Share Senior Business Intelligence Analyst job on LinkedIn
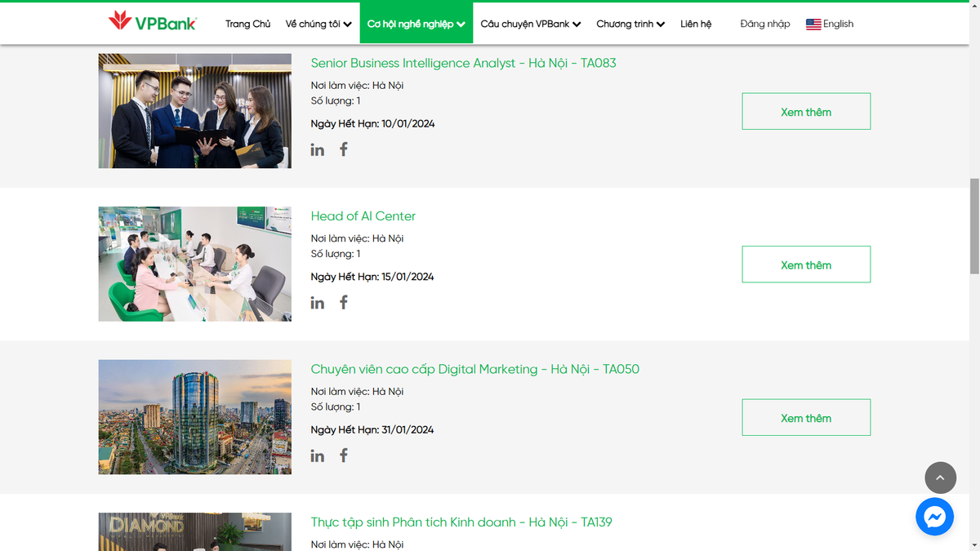Image resolution: width=980 pixels, height=551 pixels. point(318,149)
